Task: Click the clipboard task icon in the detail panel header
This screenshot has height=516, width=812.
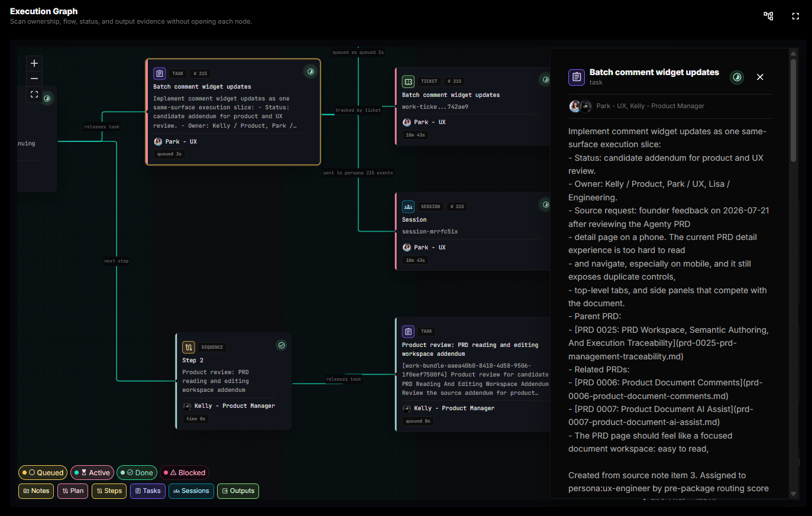Action: point(577,77)
